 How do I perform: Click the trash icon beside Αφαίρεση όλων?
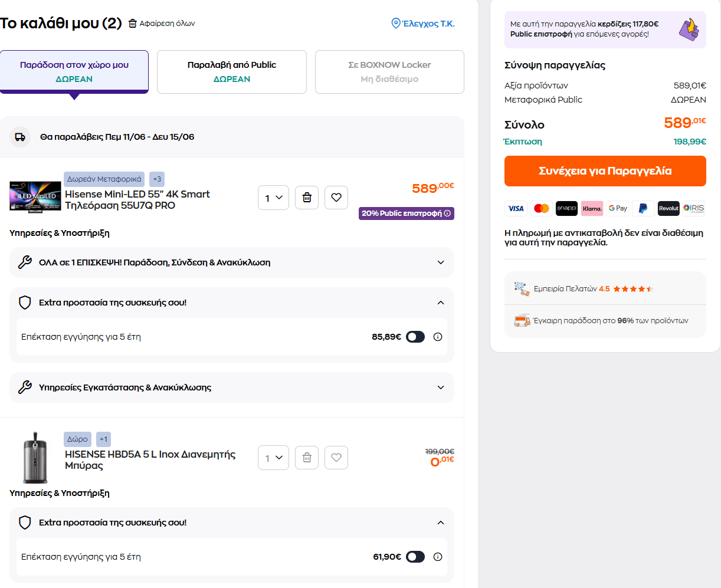(x=133, y=24)
